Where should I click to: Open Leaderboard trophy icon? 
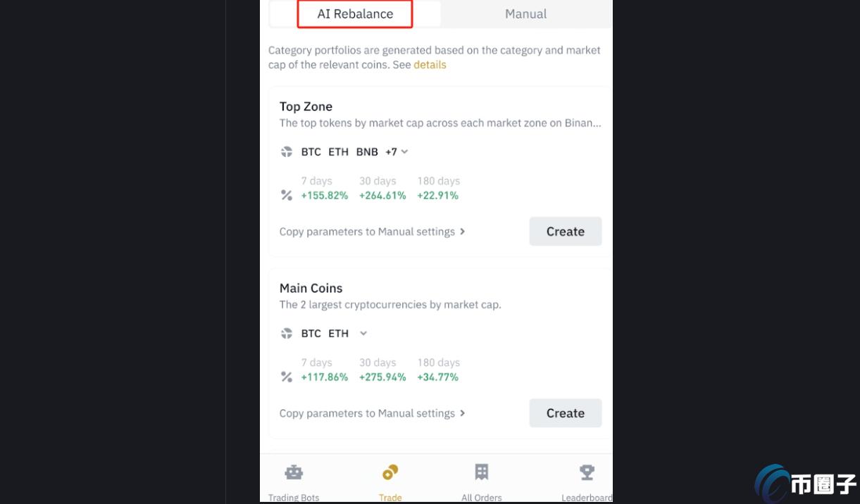587,472
